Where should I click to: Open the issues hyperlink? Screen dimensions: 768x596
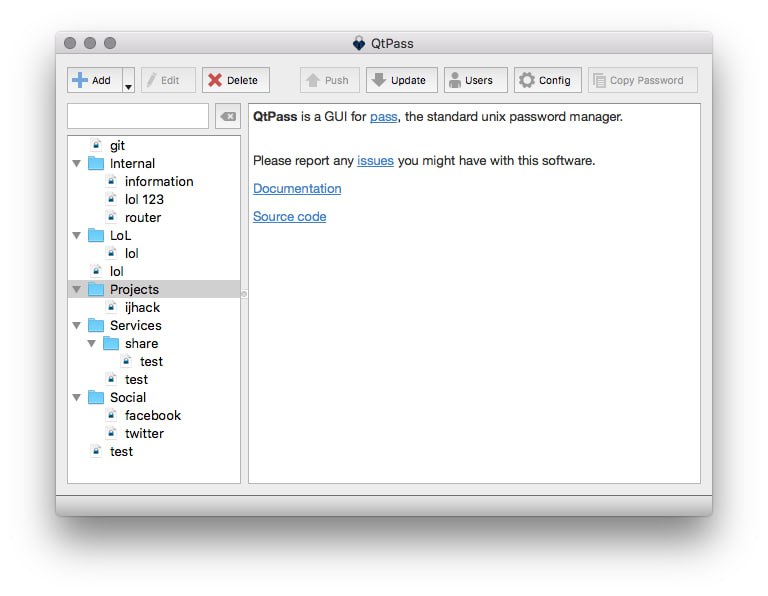click(x=375, y=161)
